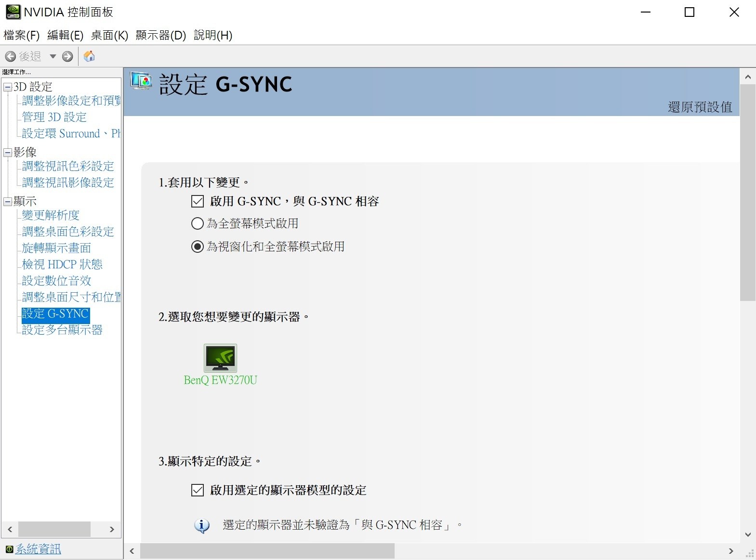Open the 檔案(F) menu
Screen dimensions: 756x560
click(x=22, y=35)
